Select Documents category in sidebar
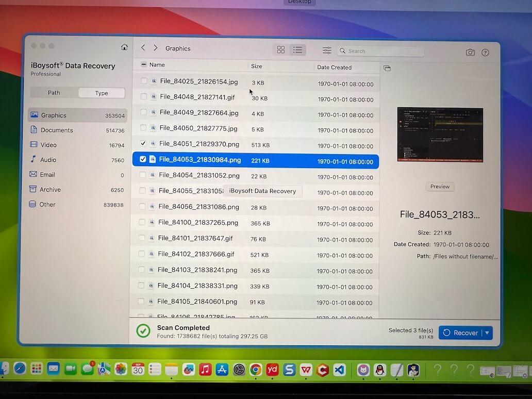This screenshot has width=532, height=399. pyautogui.click(x=78, y=130)
